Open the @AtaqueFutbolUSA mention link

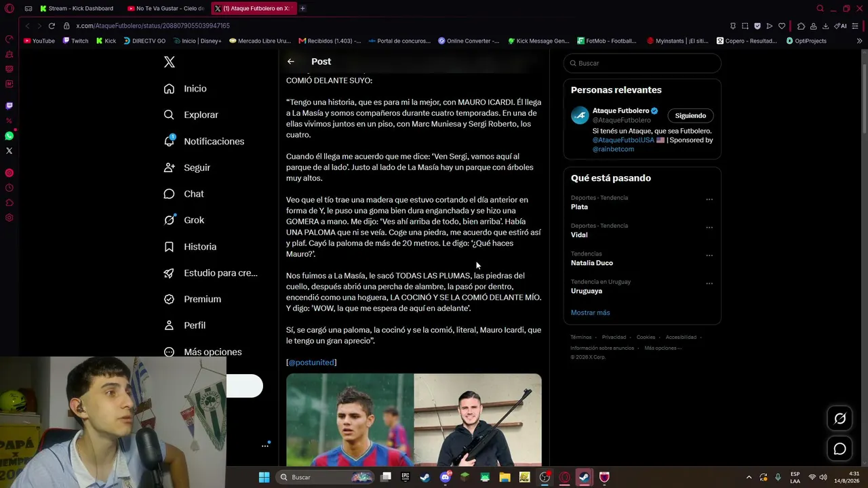coord(623,140)
